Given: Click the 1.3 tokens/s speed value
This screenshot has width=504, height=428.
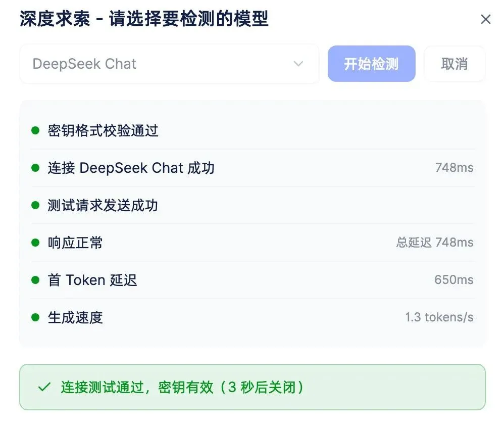Looking at the screenshot, I should tap(439, 317).
